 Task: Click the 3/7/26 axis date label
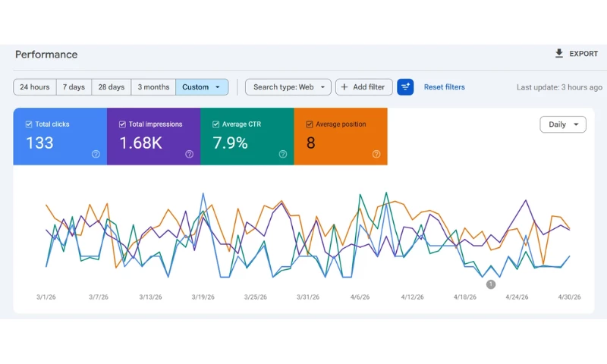tap(99, 297)
